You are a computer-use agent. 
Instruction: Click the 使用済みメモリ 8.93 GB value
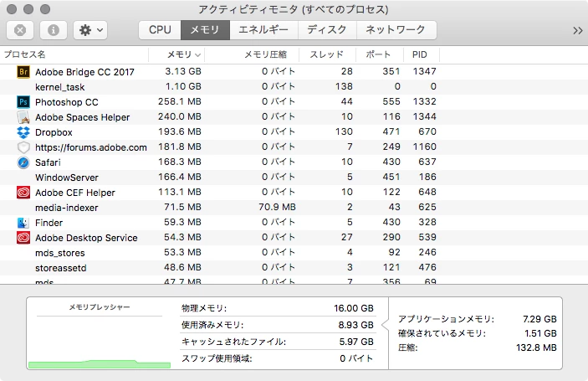coord(355,325)
